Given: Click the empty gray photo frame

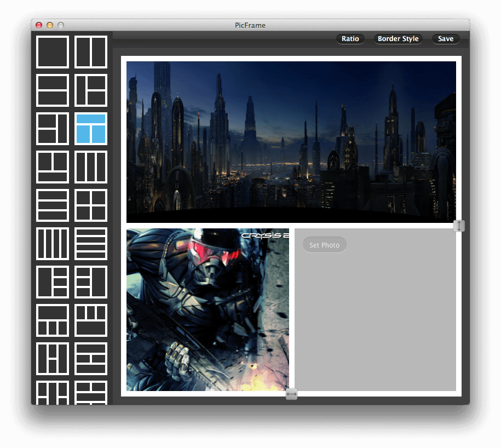Looking at the screenshot, I should tap(375, 309).
